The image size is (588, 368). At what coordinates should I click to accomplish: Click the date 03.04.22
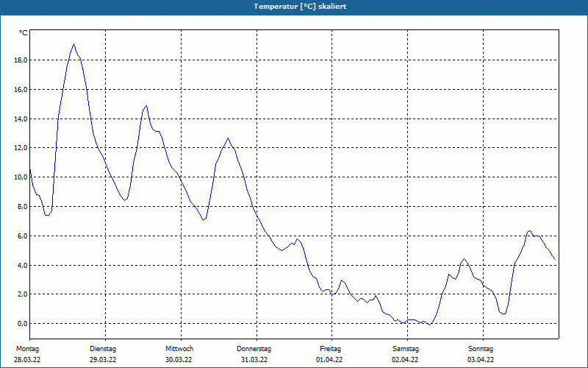(x=481, y=360)
